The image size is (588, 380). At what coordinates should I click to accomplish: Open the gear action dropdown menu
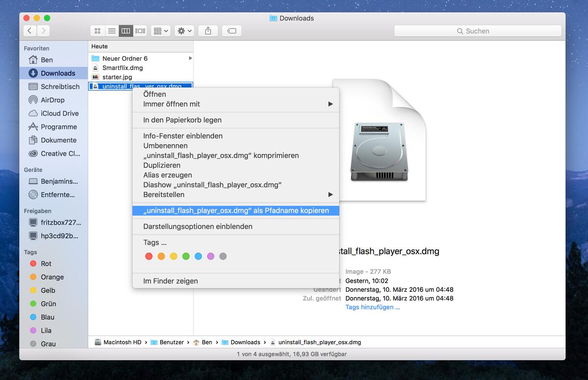[185, 31]
